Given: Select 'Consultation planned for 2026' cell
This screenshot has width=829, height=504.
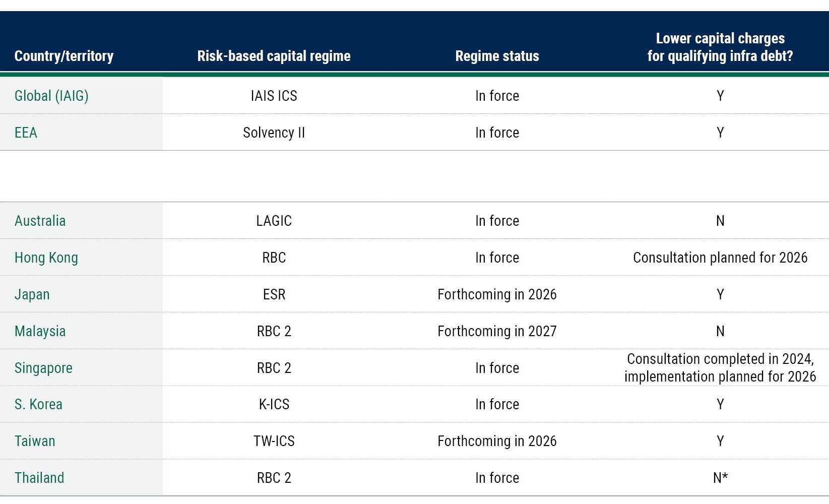Looking at the screenshot, I should [720, 258].
